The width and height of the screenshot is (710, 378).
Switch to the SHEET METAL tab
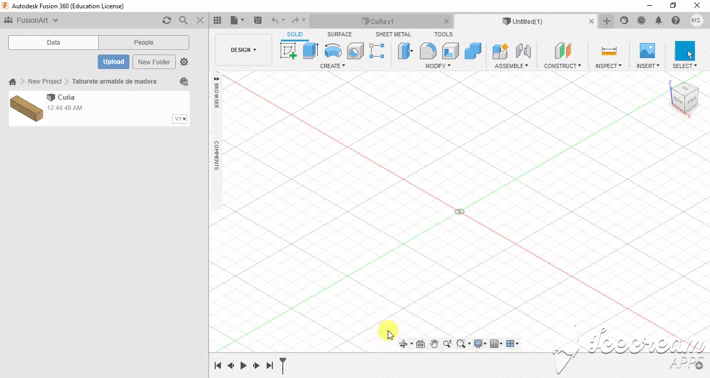coord(393,34)
